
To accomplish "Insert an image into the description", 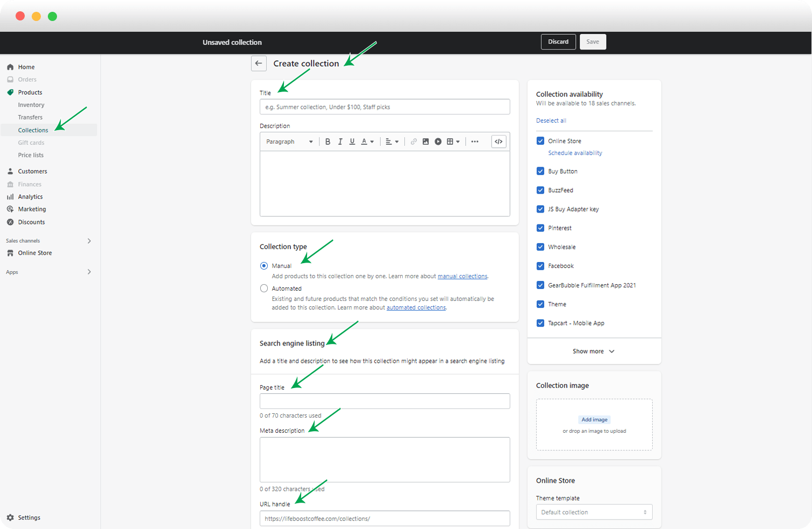I will pos(426,141).
